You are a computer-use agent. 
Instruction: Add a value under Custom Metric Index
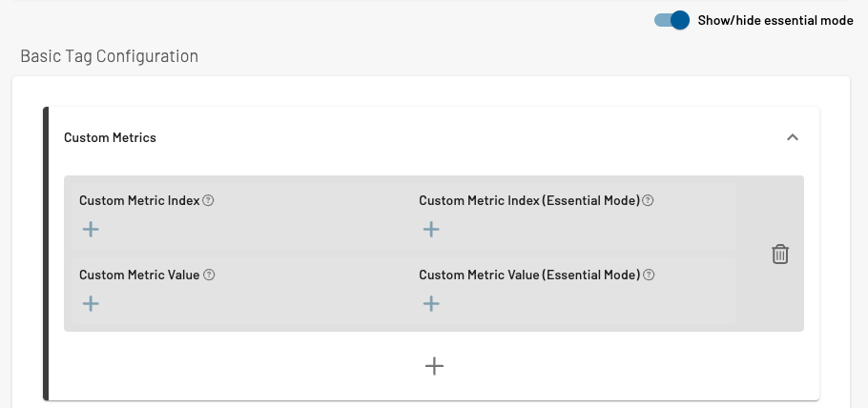pyautogui.click(x=91, y=229)
